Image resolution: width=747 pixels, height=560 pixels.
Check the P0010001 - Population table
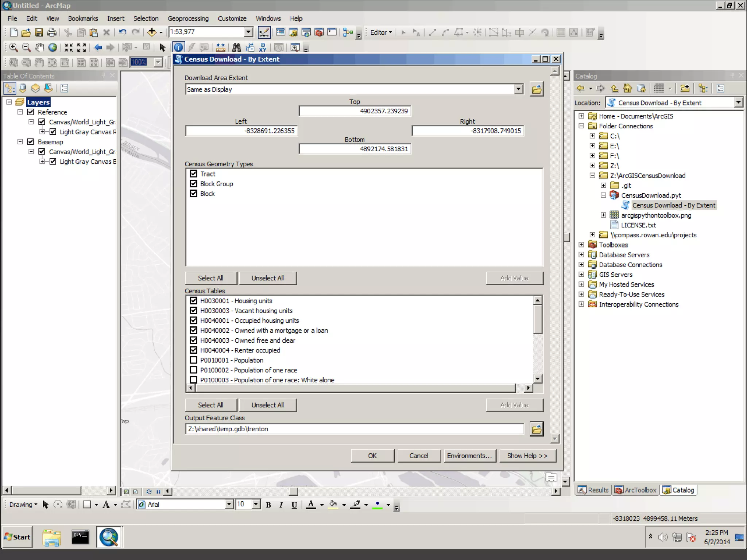[x=194, y=360]
